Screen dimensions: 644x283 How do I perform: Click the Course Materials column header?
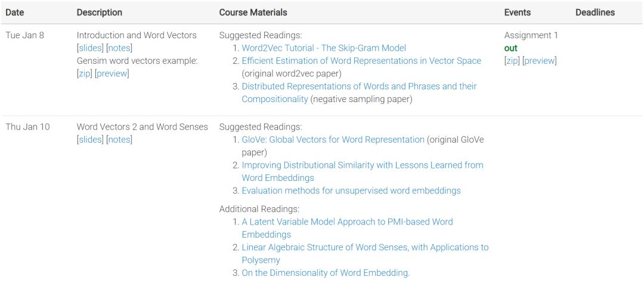point(253,13)
